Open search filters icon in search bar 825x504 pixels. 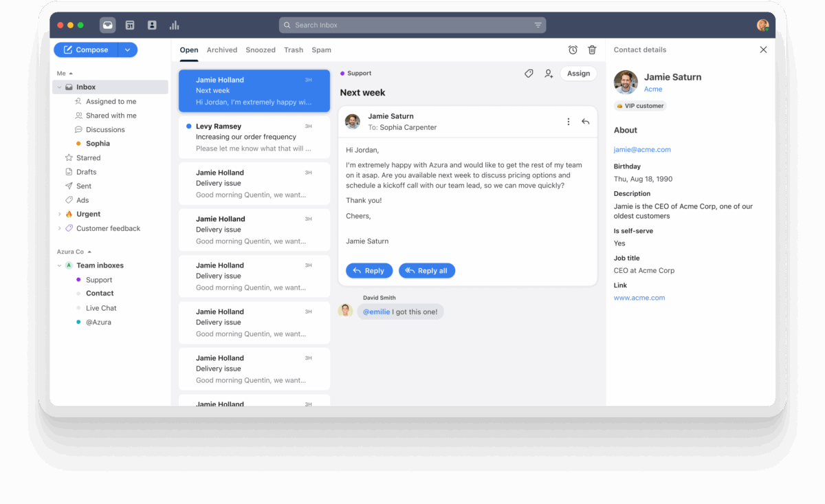(x=538, y=25)
